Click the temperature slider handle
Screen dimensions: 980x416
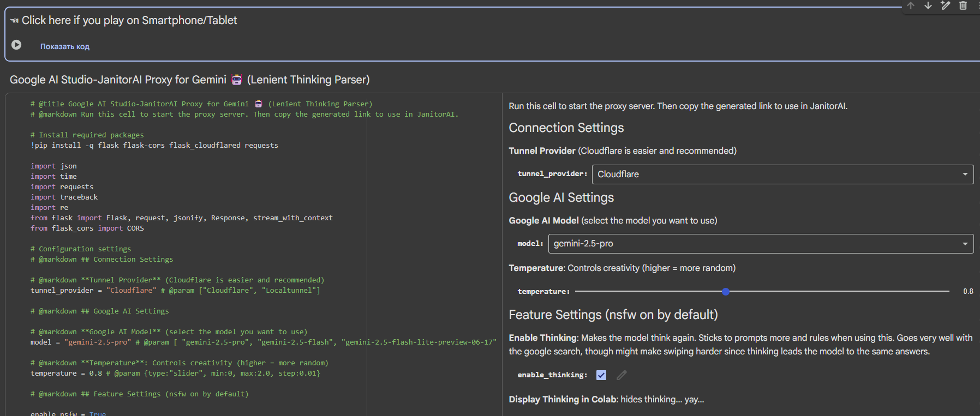(726, 292)
